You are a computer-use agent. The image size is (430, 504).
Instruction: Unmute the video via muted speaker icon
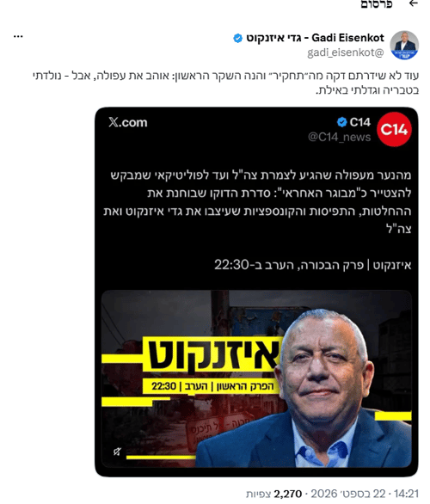click(x=117, y=452)
